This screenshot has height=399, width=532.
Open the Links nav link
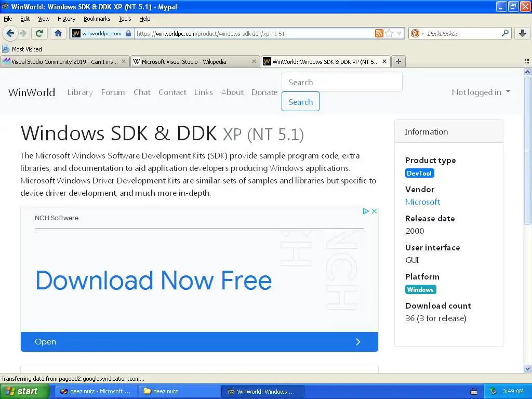pyautogui.click(x=203, y=92)
